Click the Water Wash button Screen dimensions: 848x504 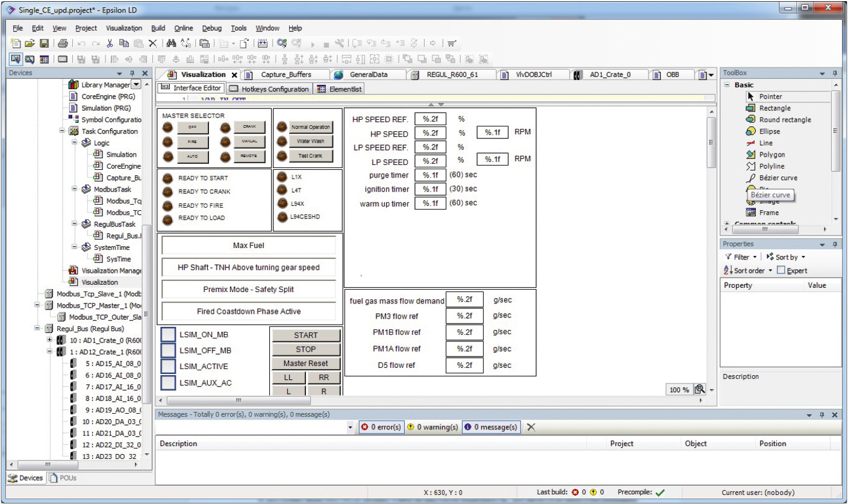click(311, 142)
